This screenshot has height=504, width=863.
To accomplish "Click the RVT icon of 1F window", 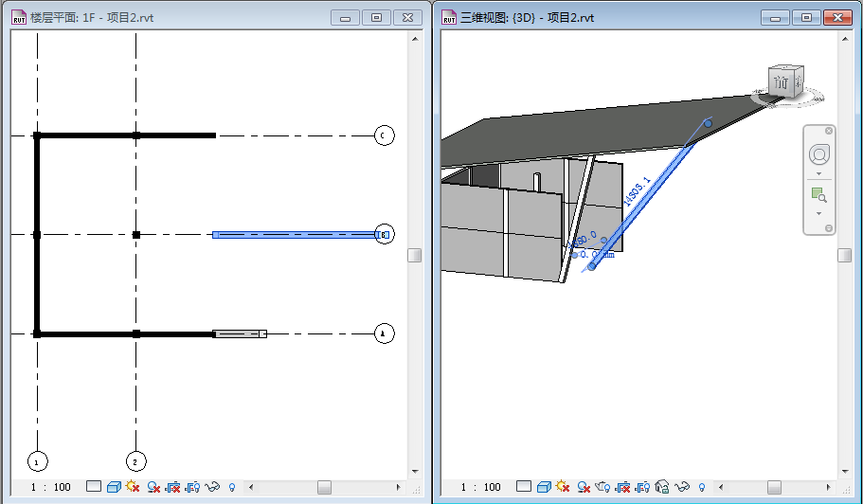I will 19,18.
